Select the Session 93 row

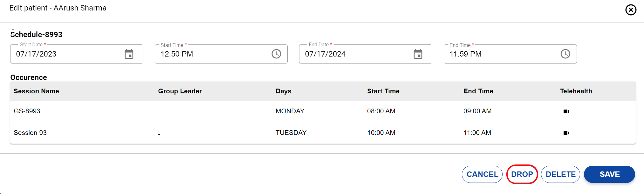pyautogui.click(x=30, y=133)
